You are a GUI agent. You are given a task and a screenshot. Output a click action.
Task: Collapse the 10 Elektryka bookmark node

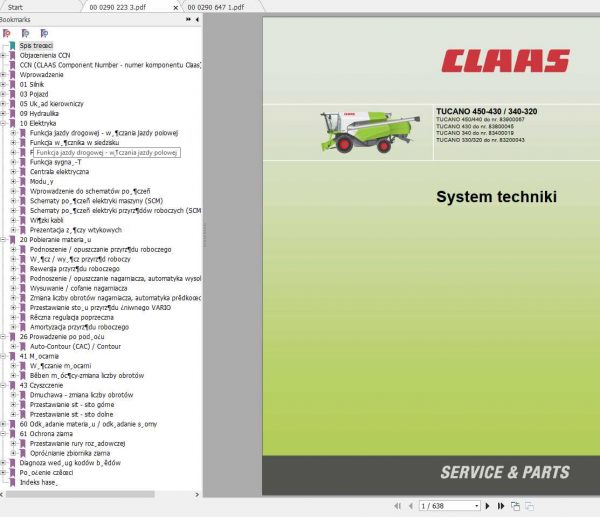point(3,123)
